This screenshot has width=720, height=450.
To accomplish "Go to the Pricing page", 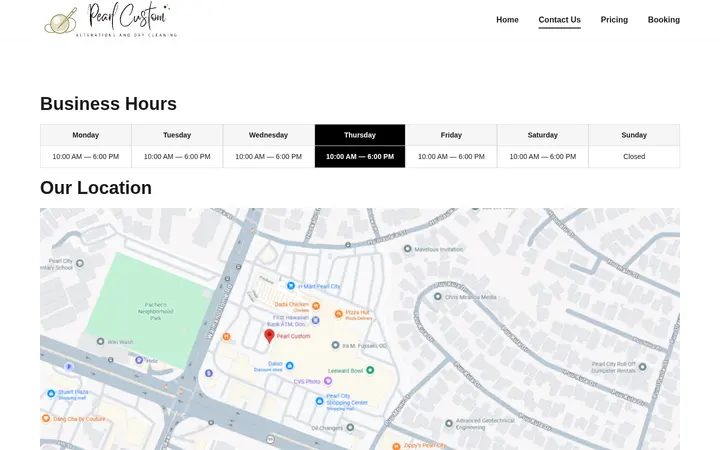I will click(x=614, y=20).
